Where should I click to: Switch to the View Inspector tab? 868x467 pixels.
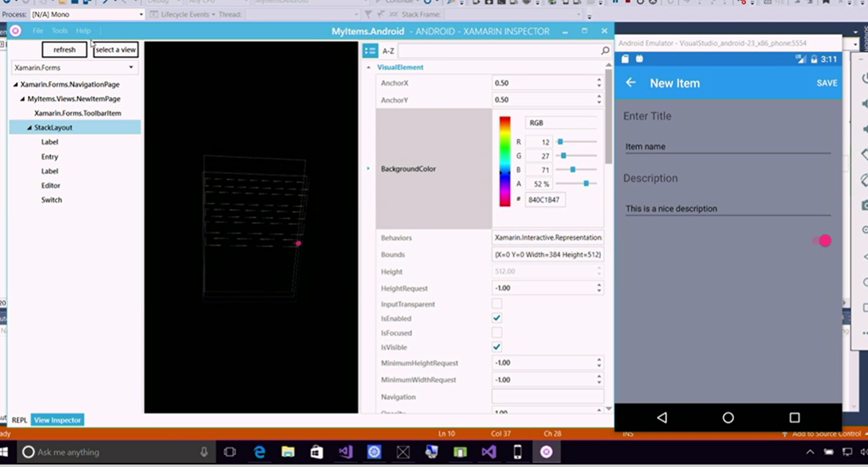58,420
